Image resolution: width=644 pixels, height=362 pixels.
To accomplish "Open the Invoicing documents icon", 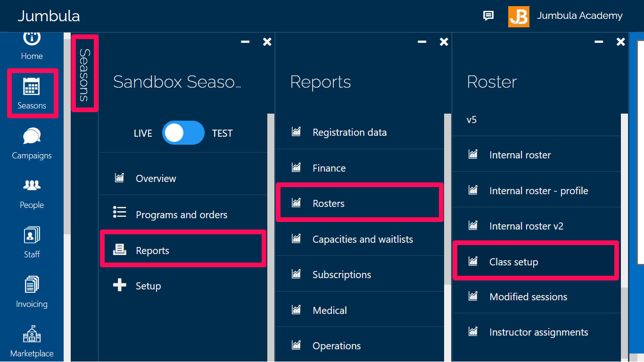I will point(32,284).
